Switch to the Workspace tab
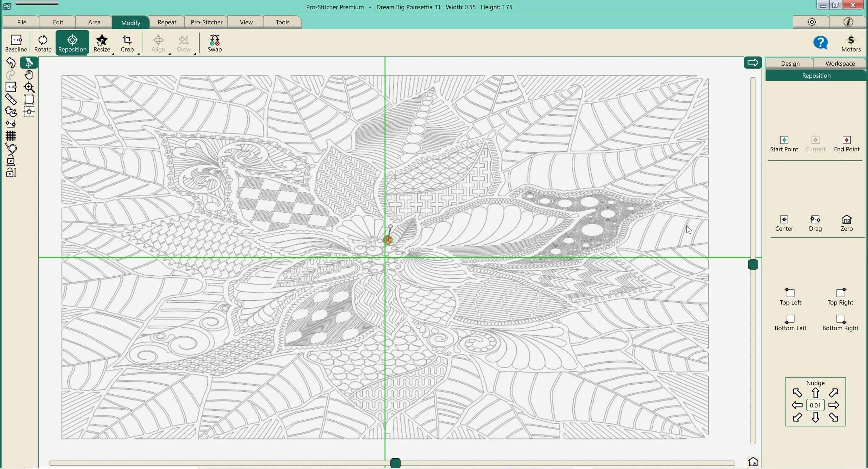 pos(840,64)
